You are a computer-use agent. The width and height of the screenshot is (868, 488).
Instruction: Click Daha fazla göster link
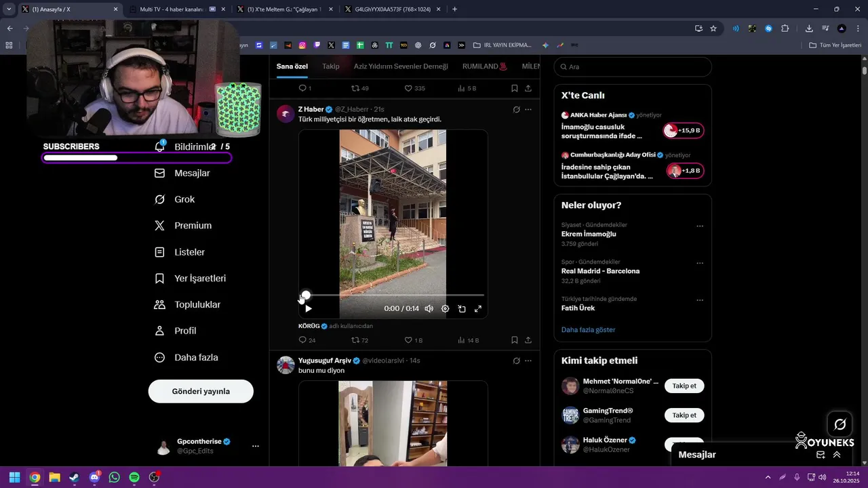point(589,330)
